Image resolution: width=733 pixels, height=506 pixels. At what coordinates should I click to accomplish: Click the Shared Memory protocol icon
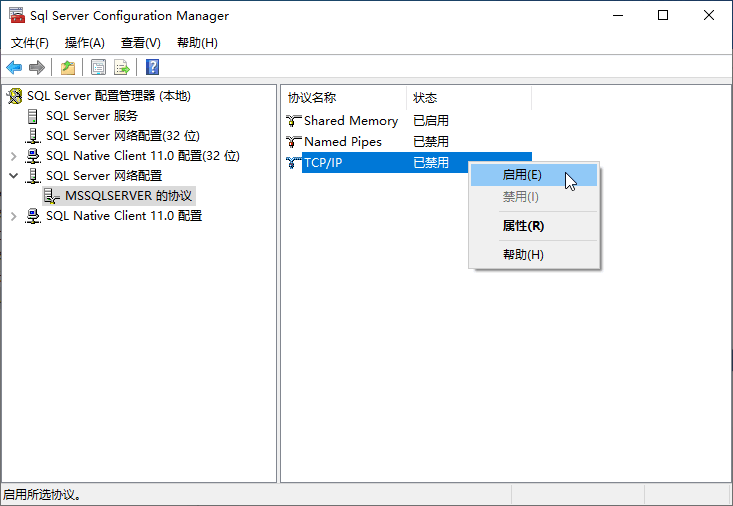click(x=293, y=121)
